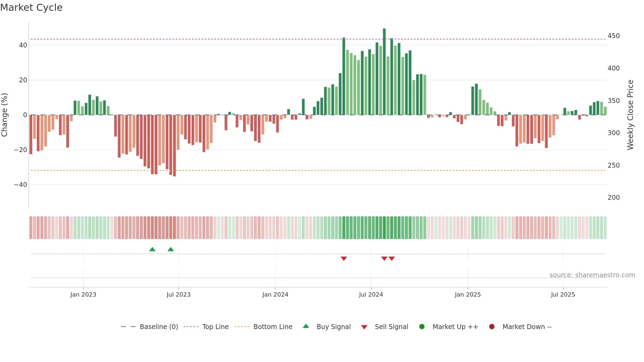Click the Jul 2024 axis label
The height and width of the screenshot is (362, 644).
pos(371,294)
